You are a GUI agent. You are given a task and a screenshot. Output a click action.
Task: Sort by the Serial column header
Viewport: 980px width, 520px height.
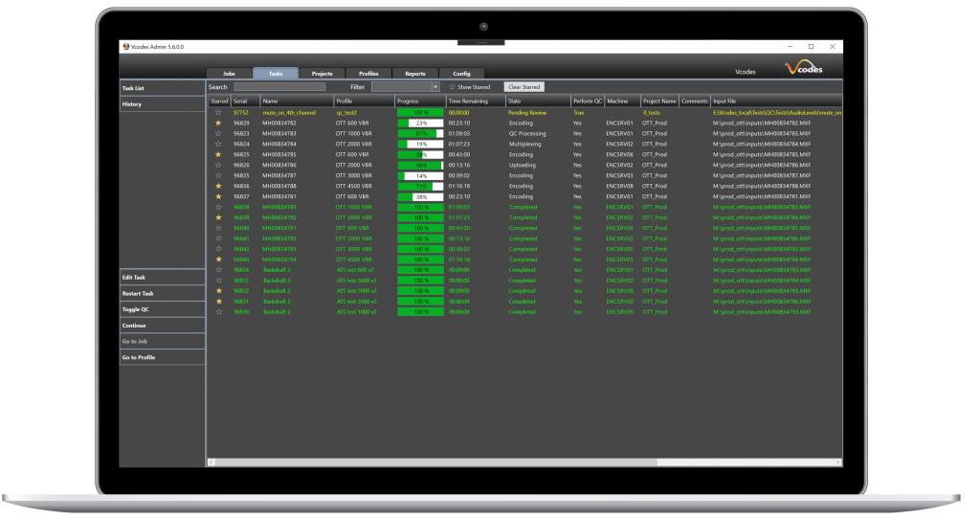(x=245, y=101)
